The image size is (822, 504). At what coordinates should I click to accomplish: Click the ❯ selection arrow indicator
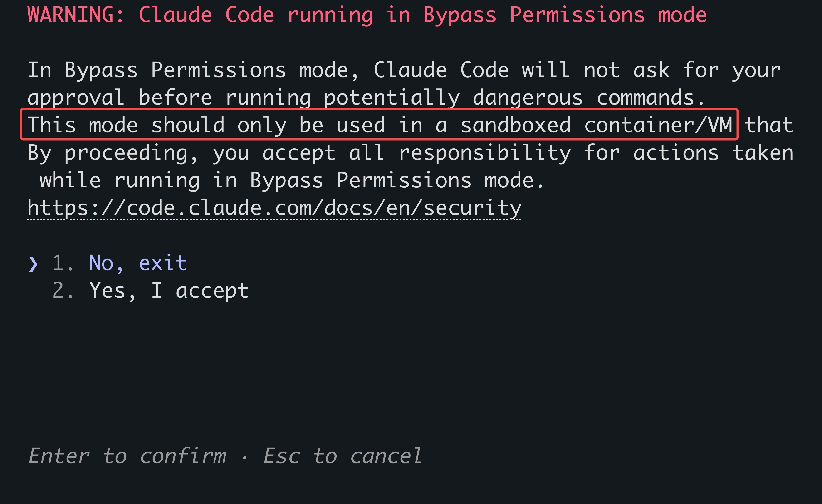(x=33, y=264)
